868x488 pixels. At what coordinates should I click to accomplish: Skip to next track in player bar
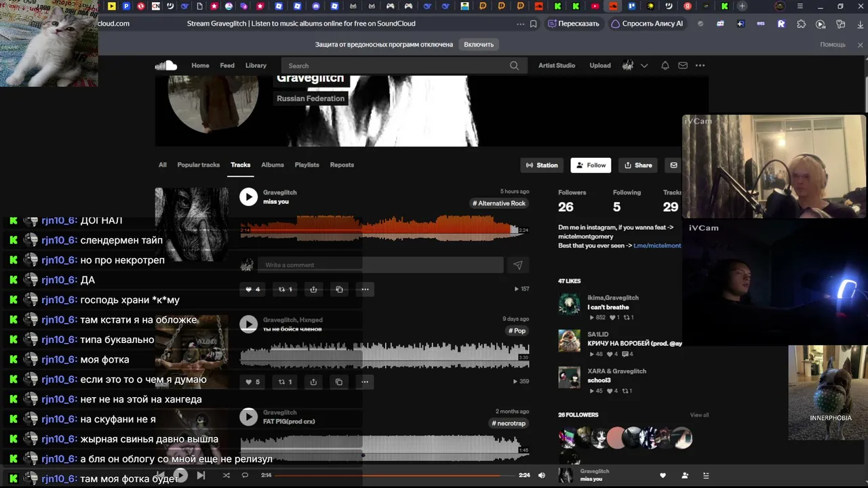click(x=201, y=476)
